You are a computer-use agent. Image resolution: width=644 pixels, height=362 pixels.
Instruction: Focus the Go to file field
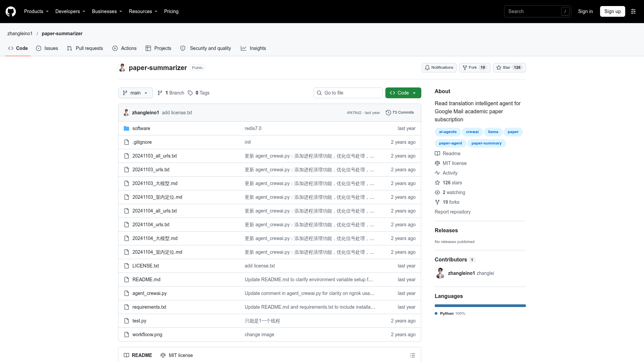point(348,93)
